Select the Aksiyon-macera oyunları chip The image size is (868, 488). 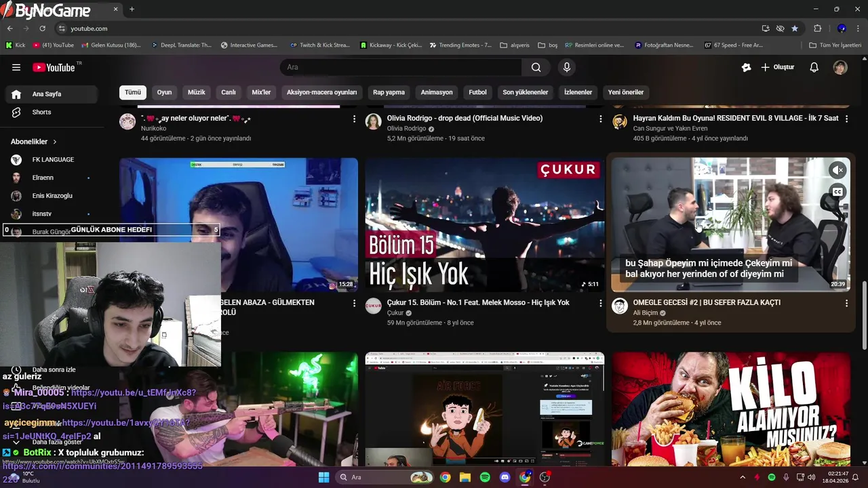321,92
